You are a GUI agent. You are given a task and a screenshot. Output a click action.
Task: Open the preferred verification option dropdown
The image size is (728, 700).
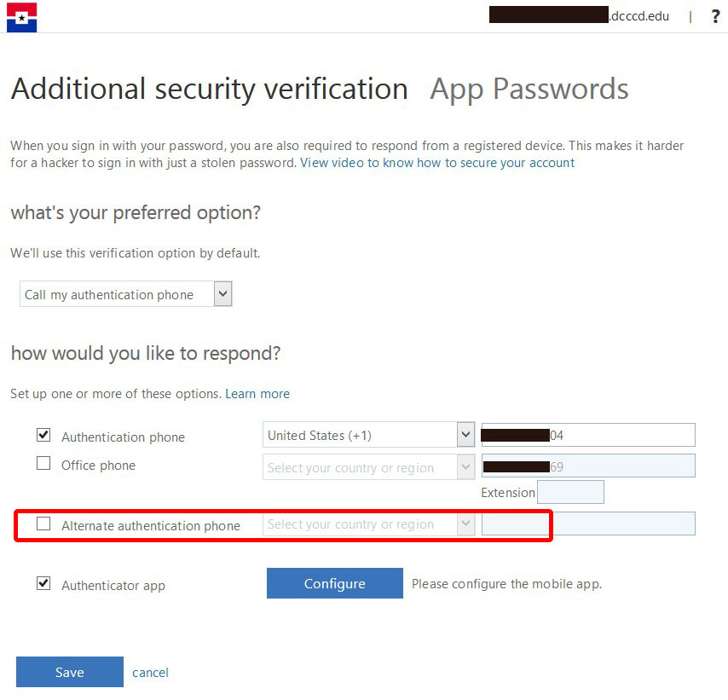pyautogui.click(x=124, y=293)
